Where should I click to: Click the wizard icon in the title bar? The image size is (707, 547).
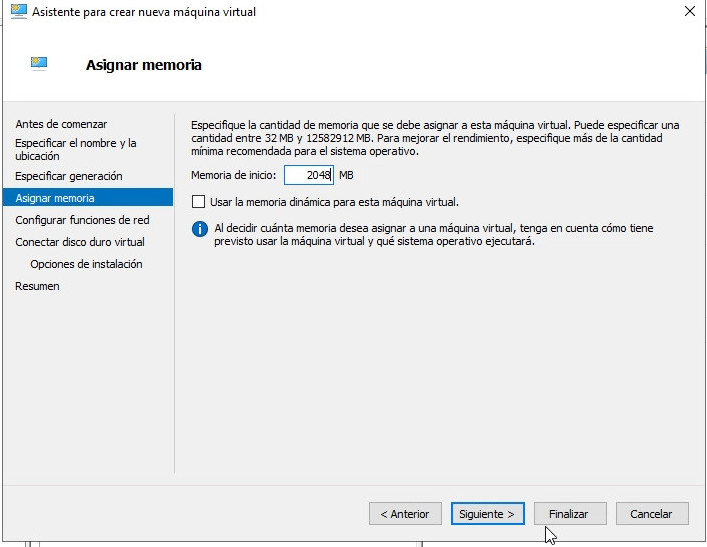(x=18, y=12)
